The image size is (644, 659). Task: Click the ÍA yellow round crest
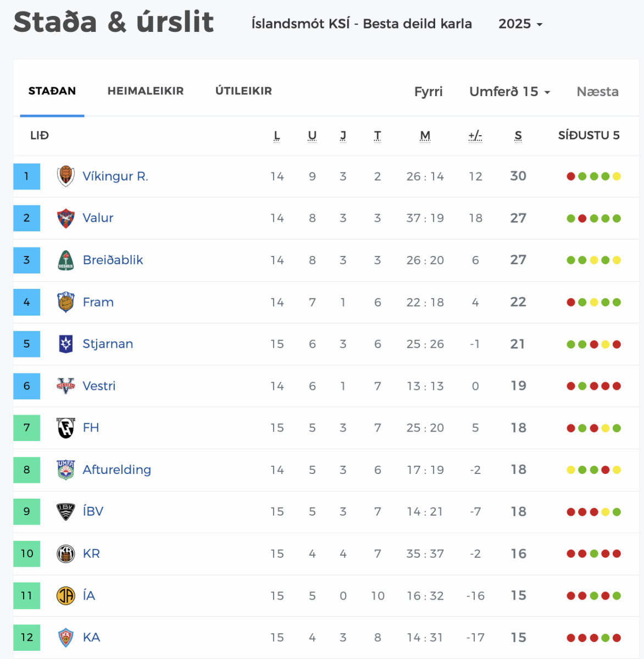[x=66, y=596]
